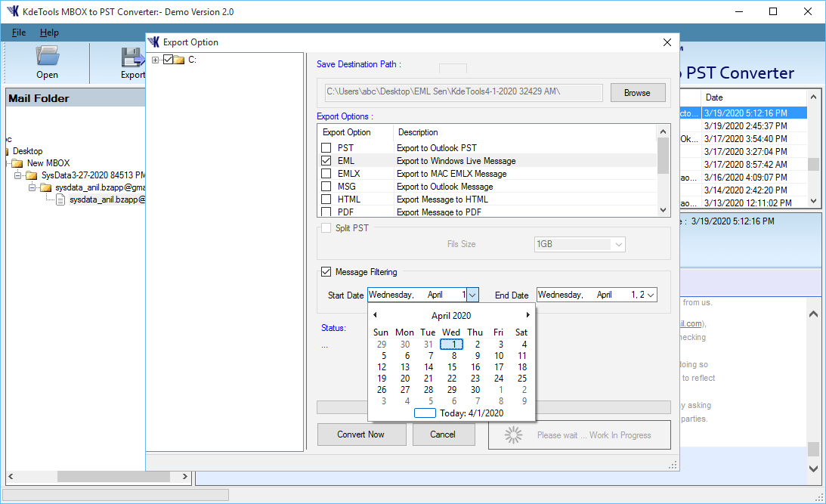Click Export Message to HTML description
826x504 pixels.
(x=442, y=199)
